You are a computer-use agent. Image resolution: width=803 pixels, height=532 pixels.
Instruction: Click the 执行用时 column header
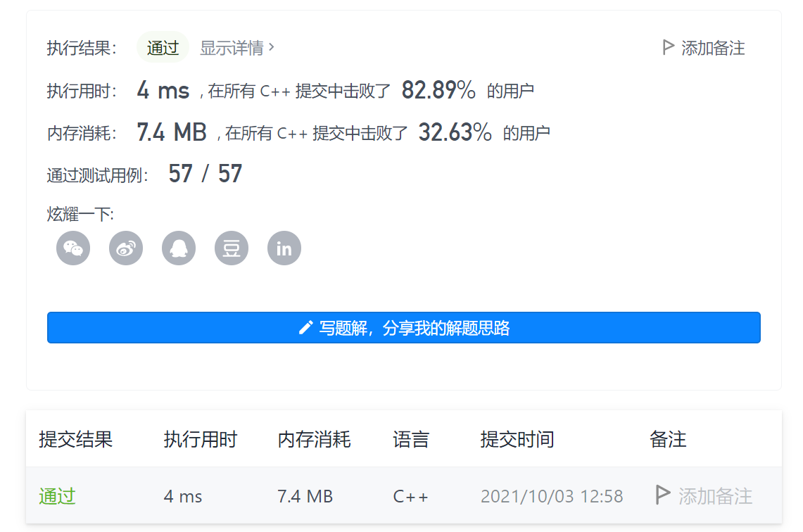click(201, 439)
